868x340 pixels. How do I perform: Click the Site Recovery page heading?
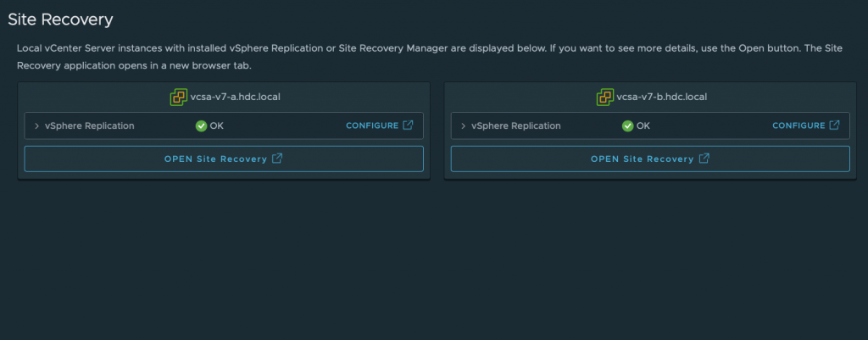(x=60, y=20)
